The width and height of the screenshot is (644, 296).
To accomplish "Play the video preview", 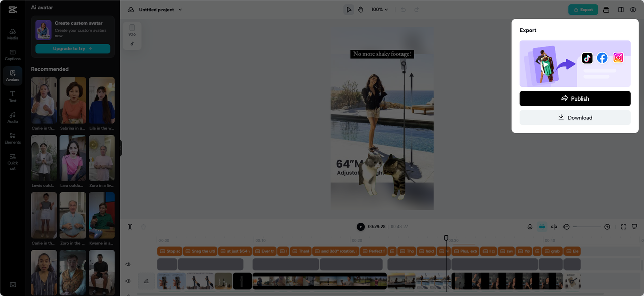I will click(361, 227).
